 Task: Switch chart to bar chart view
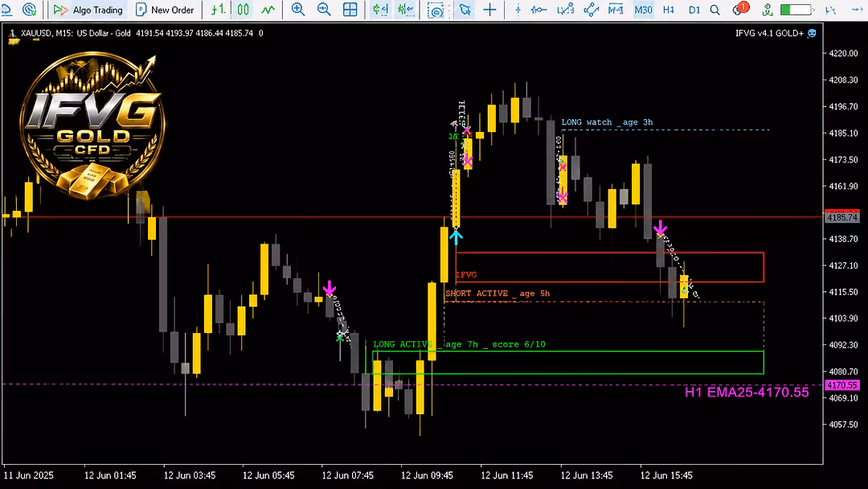point(219,10)
